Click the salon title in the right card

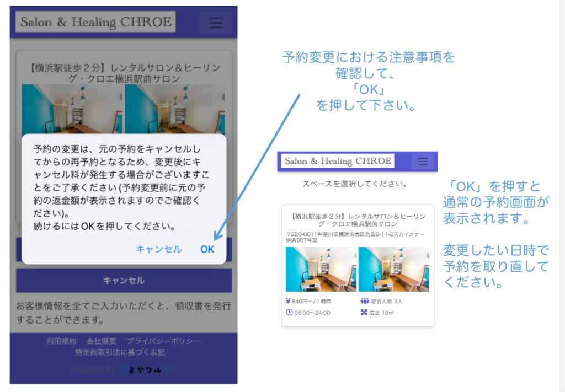(358, 221)
